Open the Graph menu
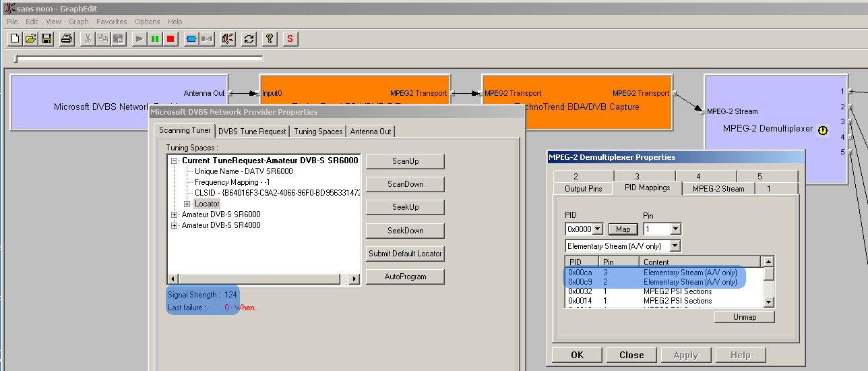Screen dimensions: 868x371 [x=79, y=22]
